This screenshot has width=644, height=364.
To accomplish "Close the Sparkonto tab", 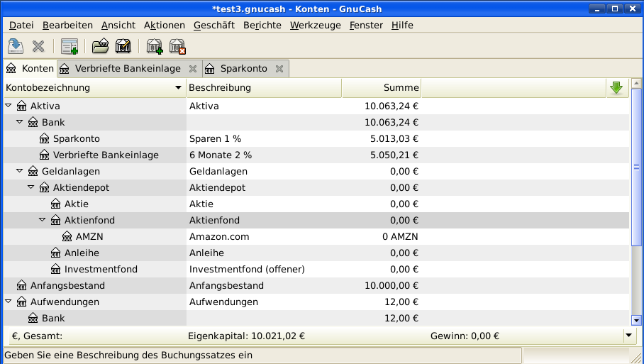I will coord(279,69).
